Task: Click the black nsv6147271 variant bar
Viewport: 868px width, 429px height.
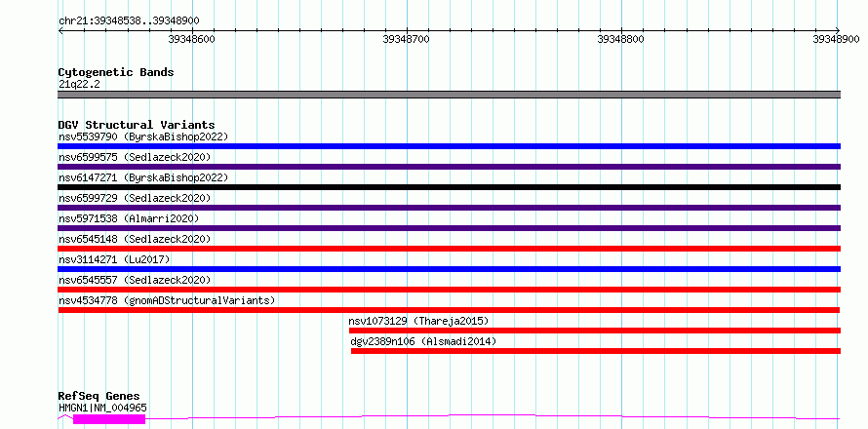Action: 449,187
